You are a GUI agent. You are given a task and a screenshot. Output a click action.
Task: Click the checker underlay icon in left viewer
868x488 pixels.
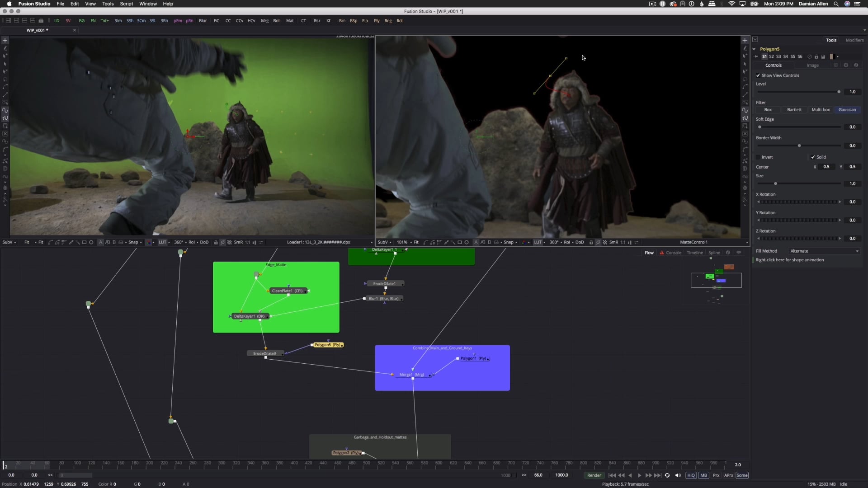230,243
